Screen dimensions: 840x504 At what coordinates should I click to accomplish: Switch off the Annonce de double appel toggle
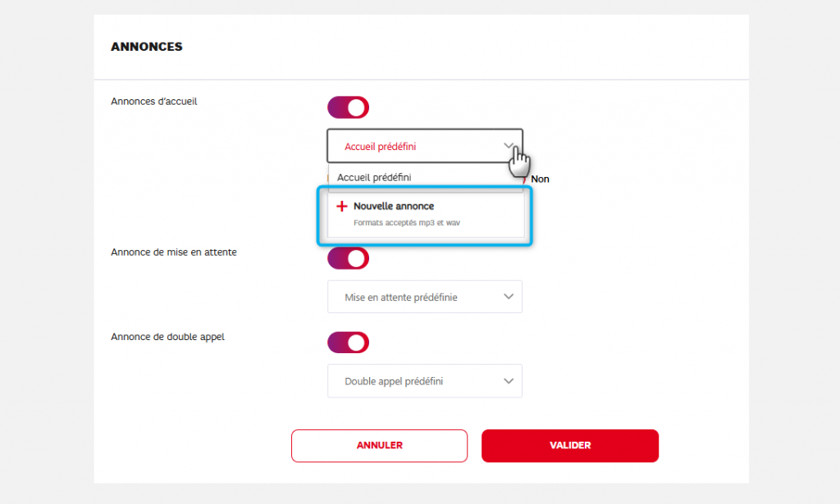pyautogui.click(x=349, y=343)
